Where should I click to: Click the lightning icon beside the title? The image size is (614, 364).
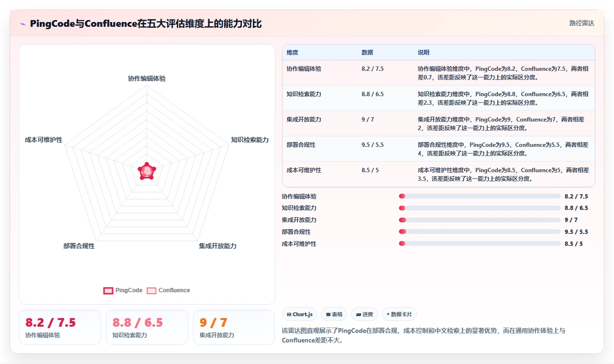click(23, 23)
